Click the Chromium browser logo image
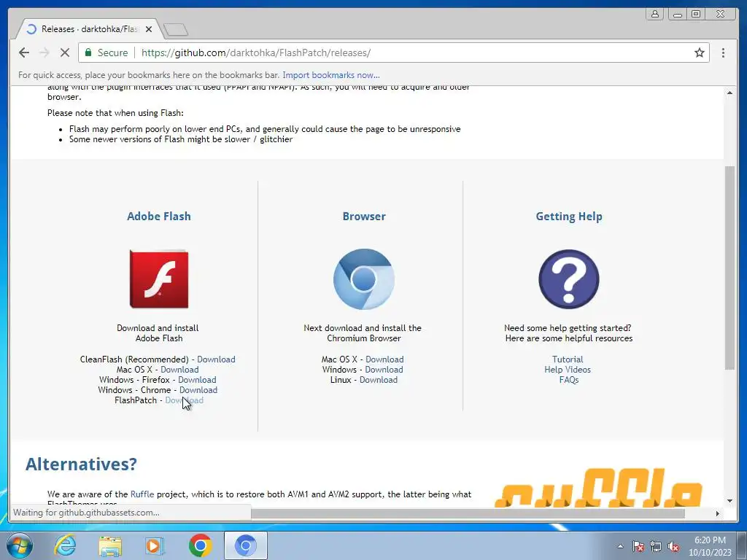747x560 pixels. click(x=363, y=279)
